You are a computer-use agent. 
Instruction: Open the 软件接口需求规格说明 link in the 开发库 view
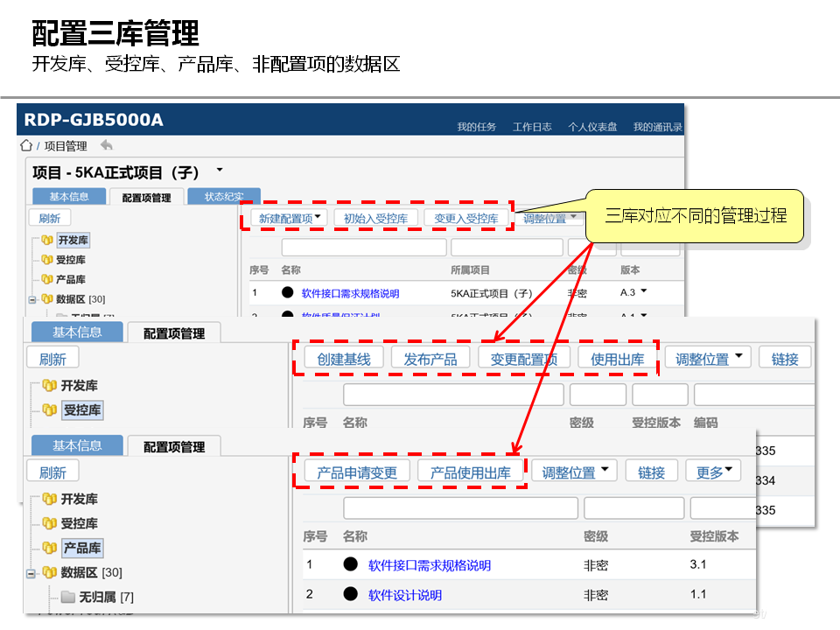coord(350,293)
